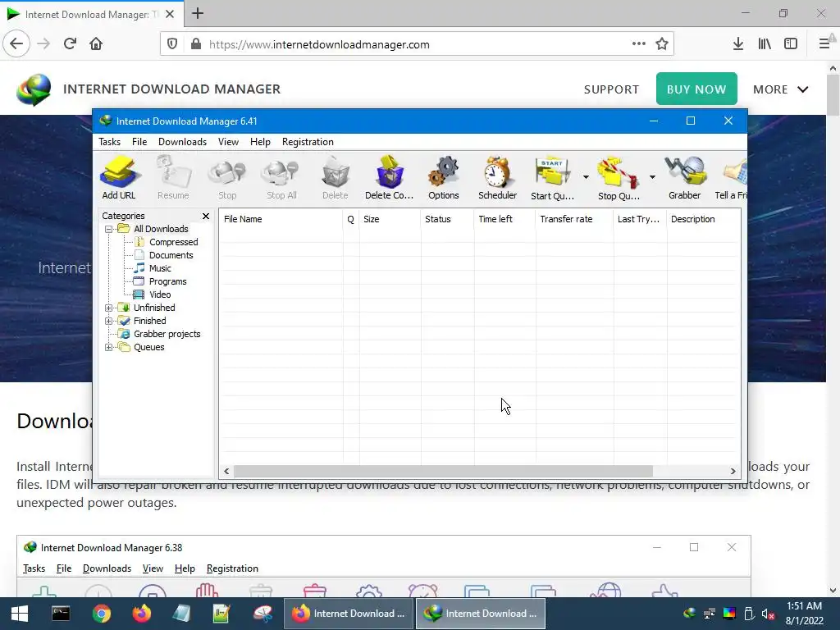Open Command Prompt from taskbar
The width and height of the screenshot is (840, 630).
click(x=61, y=614)
